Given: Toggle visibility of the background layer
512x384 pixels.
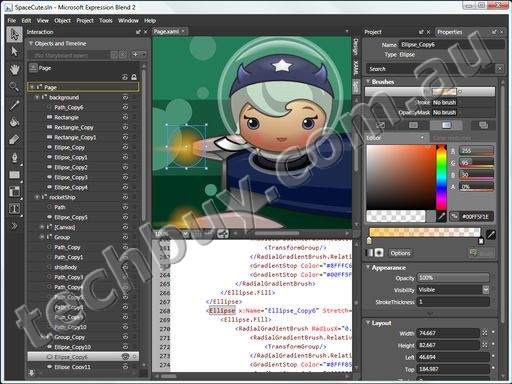Looking at the screenshot, I should (x=125, y=97).
